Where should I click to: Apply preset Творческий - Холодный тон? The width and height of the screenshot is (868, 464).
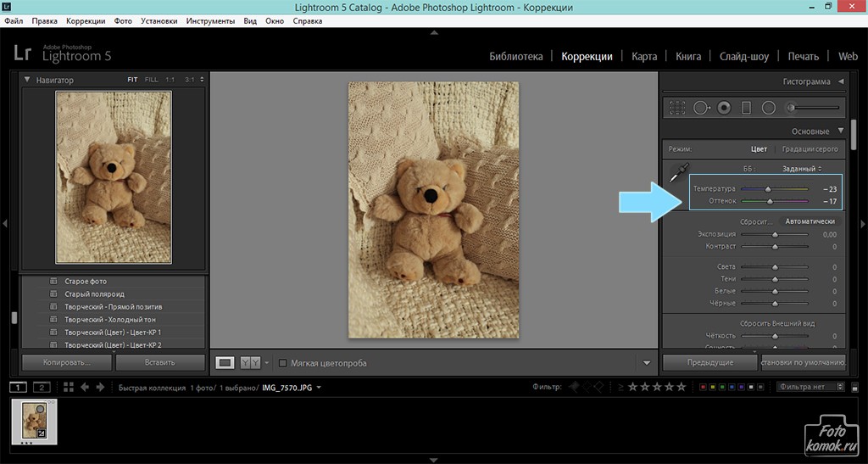[x=110, y=320]
